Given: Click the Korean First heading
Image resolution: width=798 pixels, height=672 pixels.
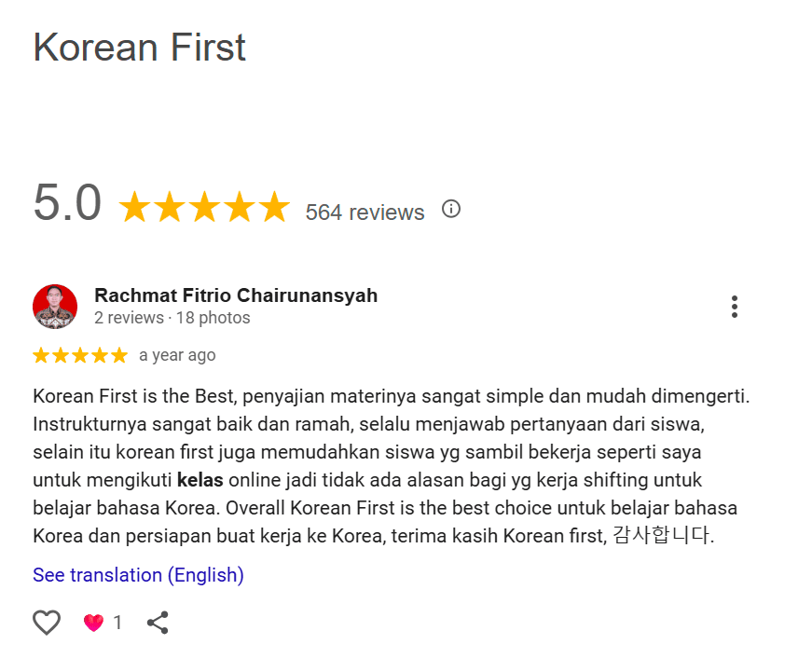Looking at the screenshot, I should click(x=140, y=48).
